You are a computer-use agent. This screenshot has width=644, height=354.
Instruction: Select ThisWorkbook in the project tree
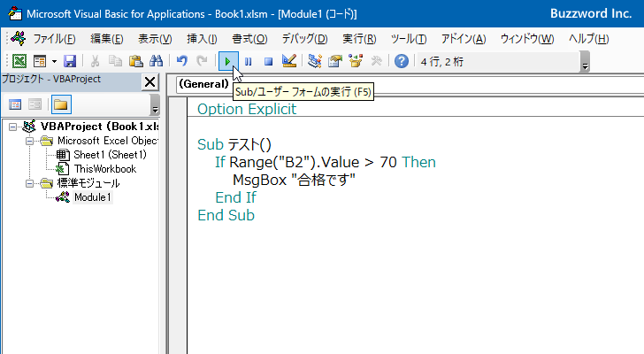tap(104, 169)
